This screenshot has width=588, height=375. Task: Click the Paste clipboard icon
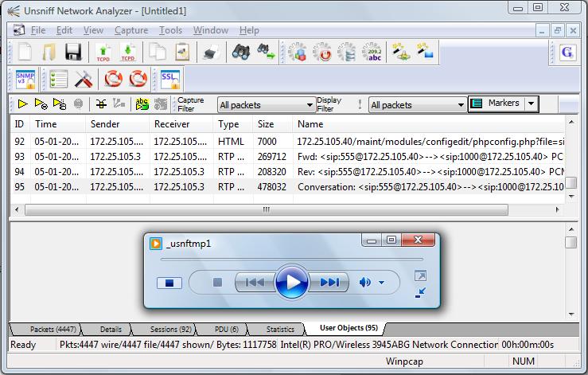coord(182,52)
